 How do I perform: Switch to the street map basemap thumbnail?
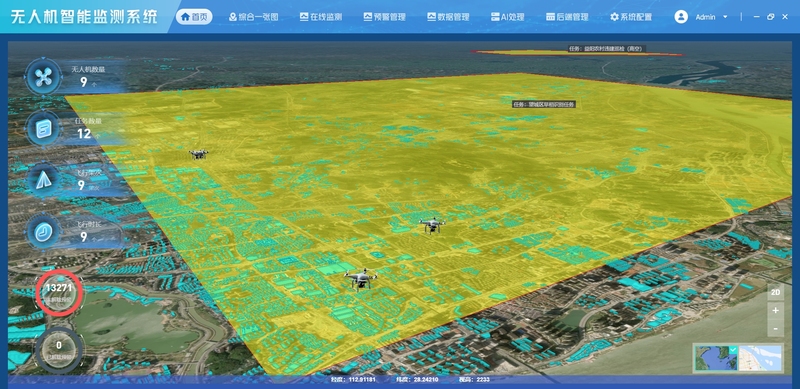pos(760,358)
